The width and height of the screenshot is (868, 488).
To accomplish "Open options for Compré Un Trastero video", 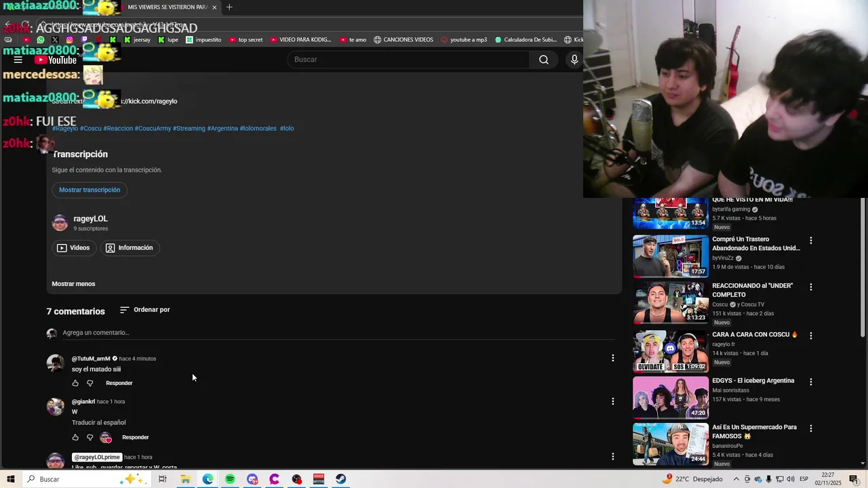I will [x=810, y=240].
